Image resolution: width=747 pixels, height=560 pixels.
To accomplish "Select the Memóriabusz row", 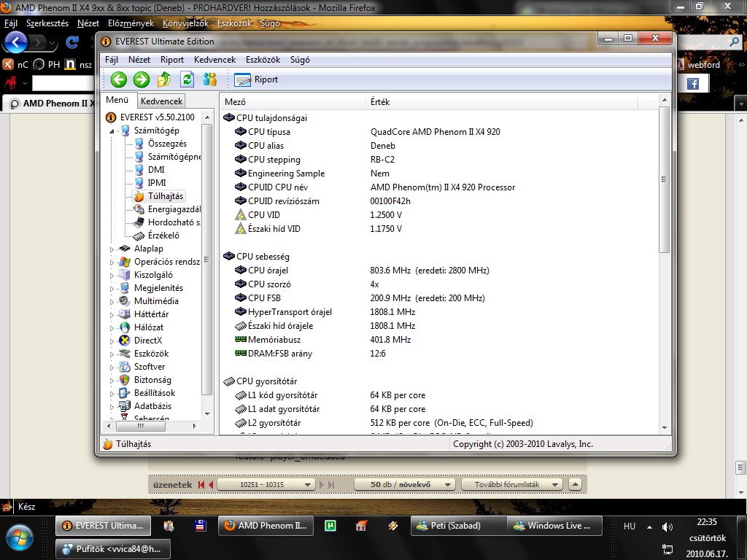I will coord(438,340).
